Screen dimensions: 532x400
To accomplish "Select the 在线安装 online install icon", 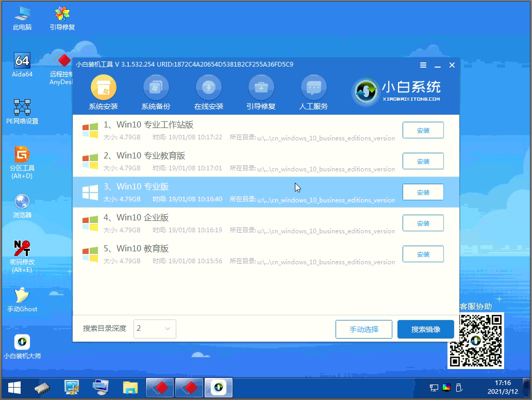I will (209, 88).
